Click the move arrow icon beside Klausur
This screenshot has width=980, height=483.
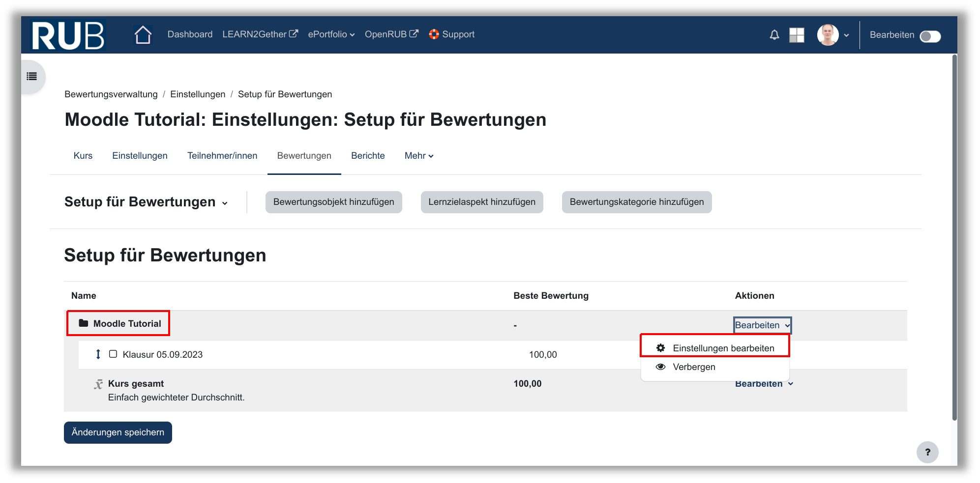98,354
